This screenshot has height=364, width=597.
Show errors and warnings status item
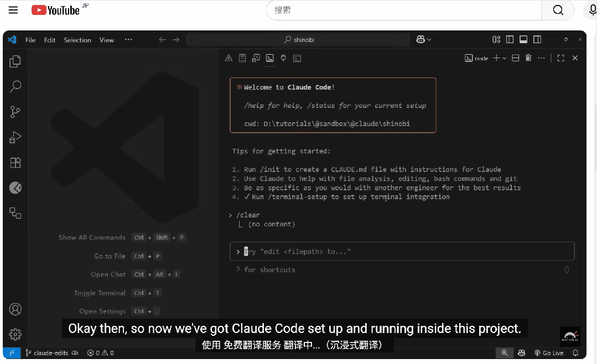(x=101, y=353)
